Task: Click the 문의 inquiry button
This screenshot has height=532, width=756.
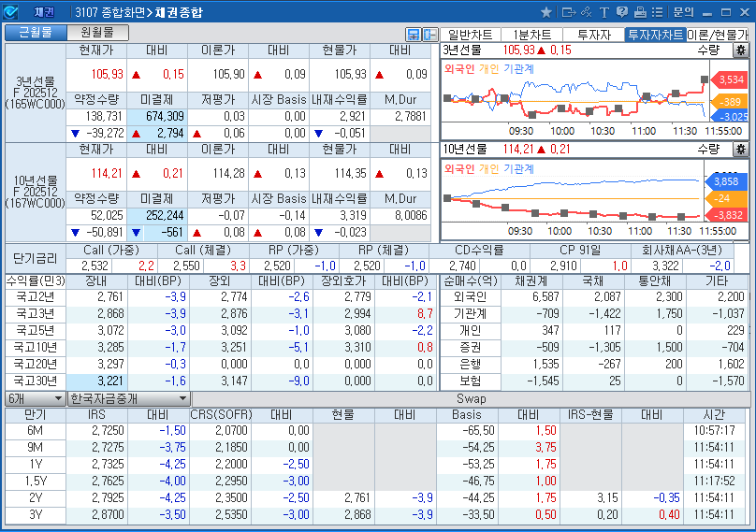Action: click(683, 12)
